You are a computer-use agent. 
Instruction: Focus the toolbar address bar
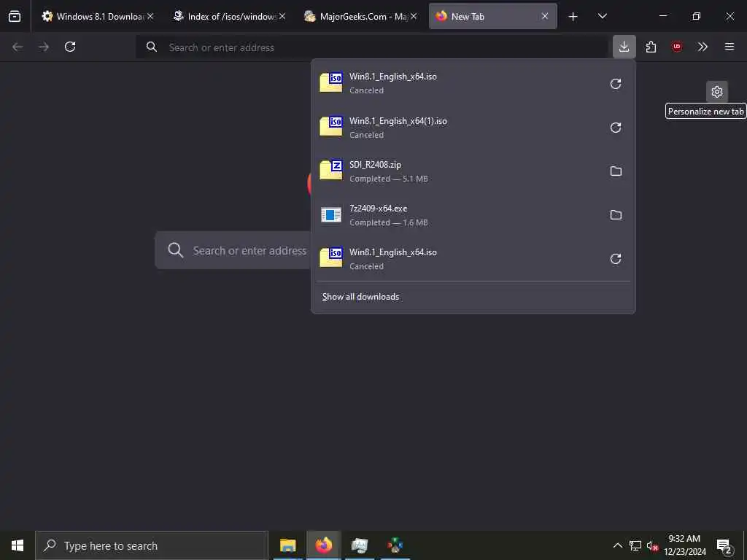(x=371, y=47)
